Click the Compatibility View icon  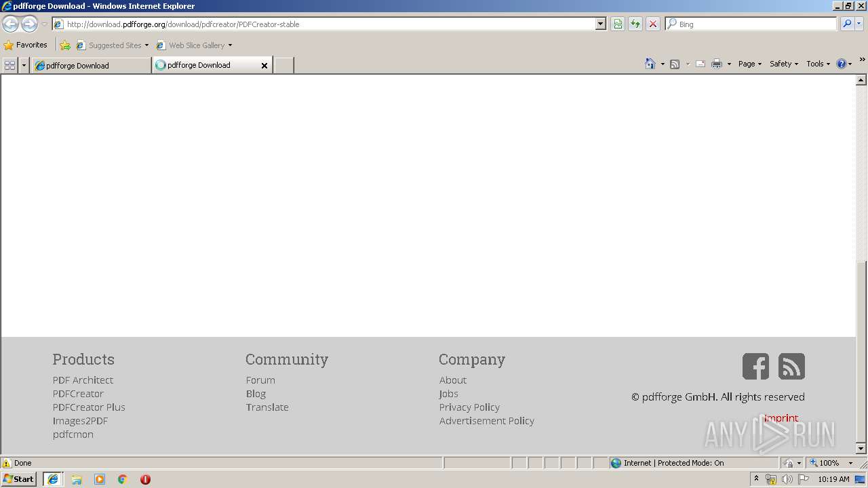[x=618, y=24]
